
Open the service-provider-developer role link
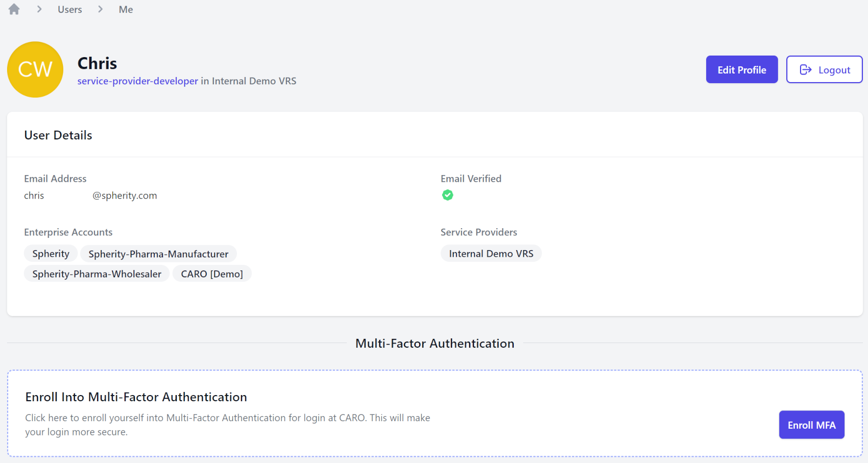pos(137,81)
